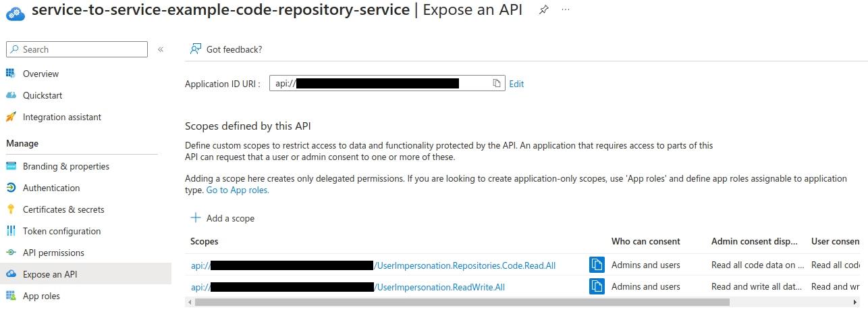Select Branding & properties
This screenshot has width=868, height=312.
(65, 166)
